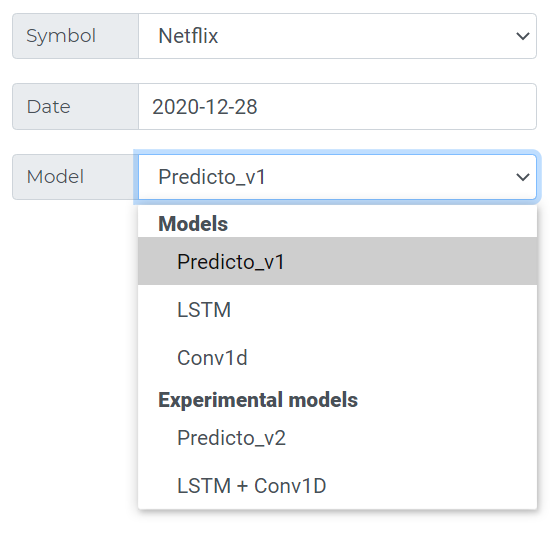Focus the Date input field
Viewport: 553px width, 544px height.
click(338, 107)
